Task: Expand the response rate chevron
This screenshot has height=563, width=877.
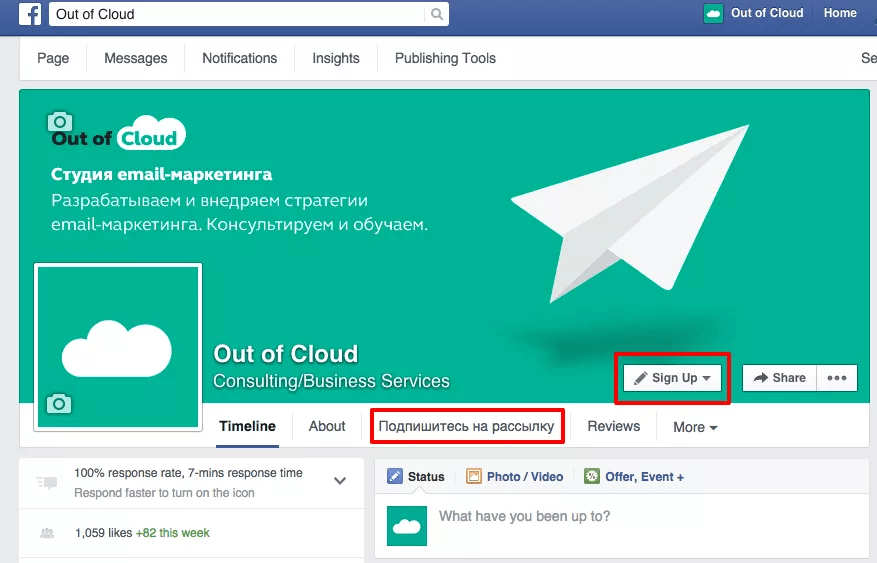Action: tap(340, 481)
